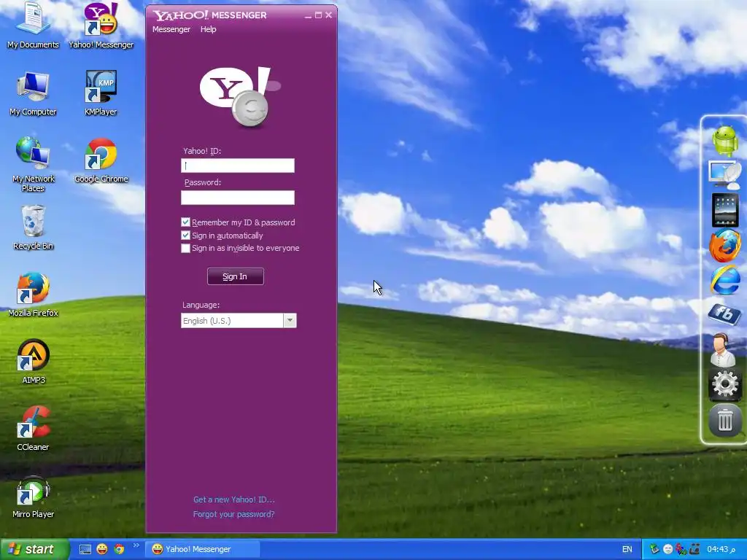Launch Mirro Player desktop shortcut
This screenshot has width=747, height=560.
click(x=33, y=496)
